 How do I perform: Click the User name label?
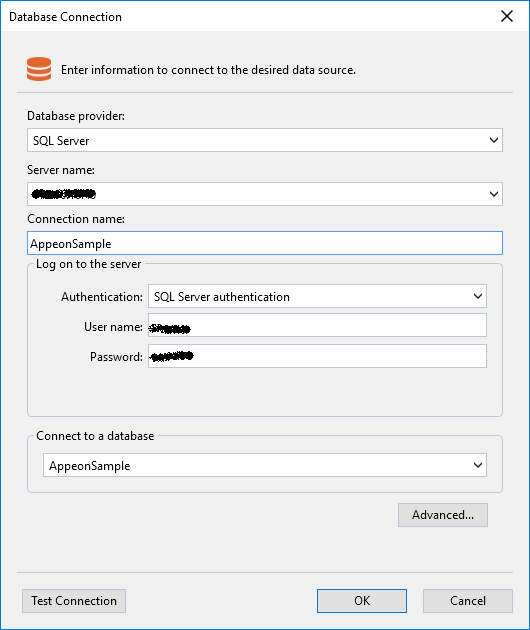point(113,327)
